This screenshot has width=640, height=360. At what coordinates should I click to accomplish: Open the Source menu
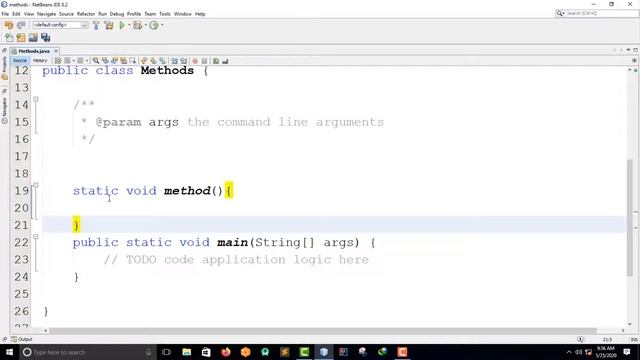tap(66, 14)
